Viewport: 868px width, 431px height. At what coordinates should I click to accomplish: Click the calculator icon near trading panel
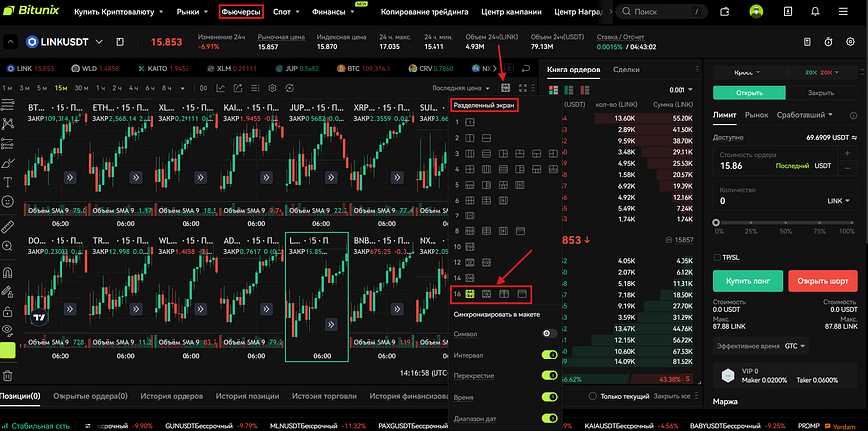(x=806, y=42)
